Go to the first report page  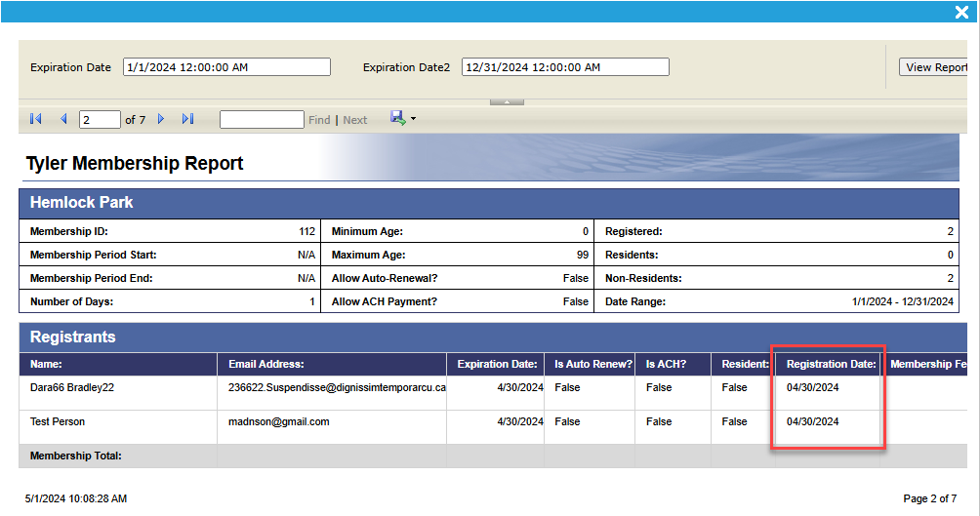[x=36, y=119]
